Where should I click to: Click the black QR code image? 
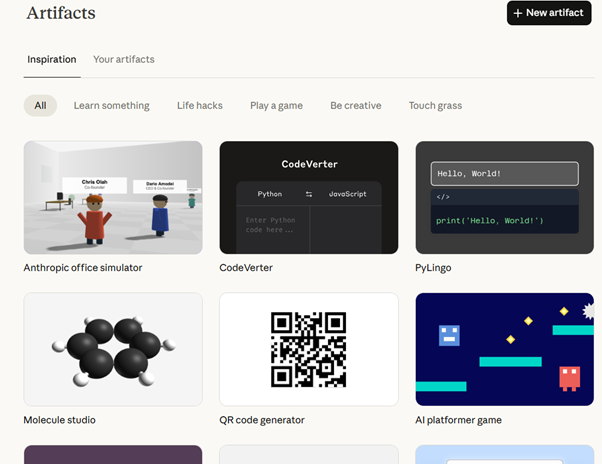308,349
